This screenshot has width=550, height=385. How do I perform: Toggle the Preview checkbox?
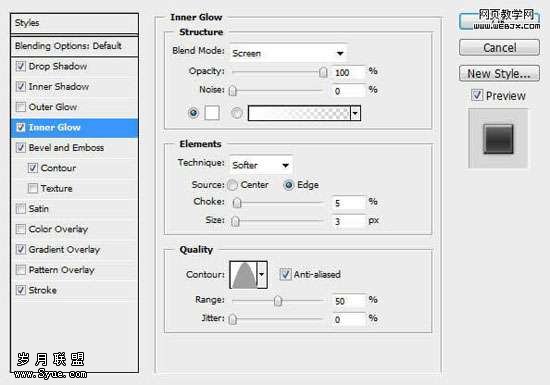coord(477,95)
